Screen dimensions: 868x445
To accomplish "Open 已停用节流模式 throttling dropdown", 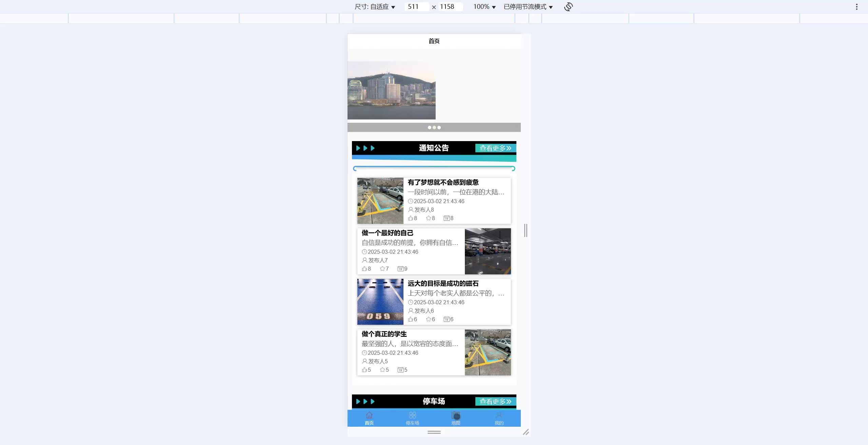I will (528, 7).
